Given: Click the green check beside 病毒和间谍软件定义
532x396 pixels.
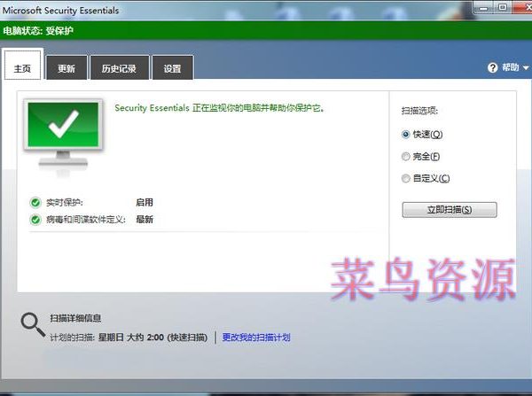Looking at the screenshot, I should [x=35, y=219].
